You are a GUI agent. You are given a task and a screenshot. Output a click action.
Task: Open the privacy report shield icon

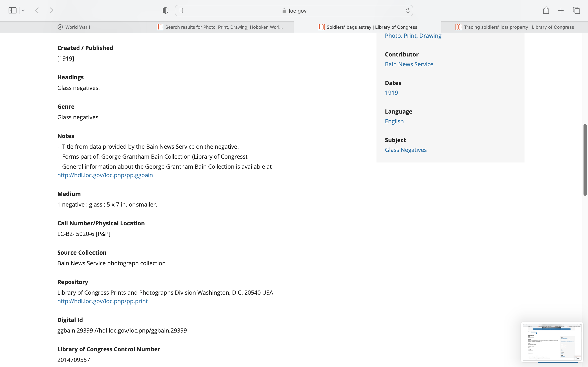tap(165, 10)
